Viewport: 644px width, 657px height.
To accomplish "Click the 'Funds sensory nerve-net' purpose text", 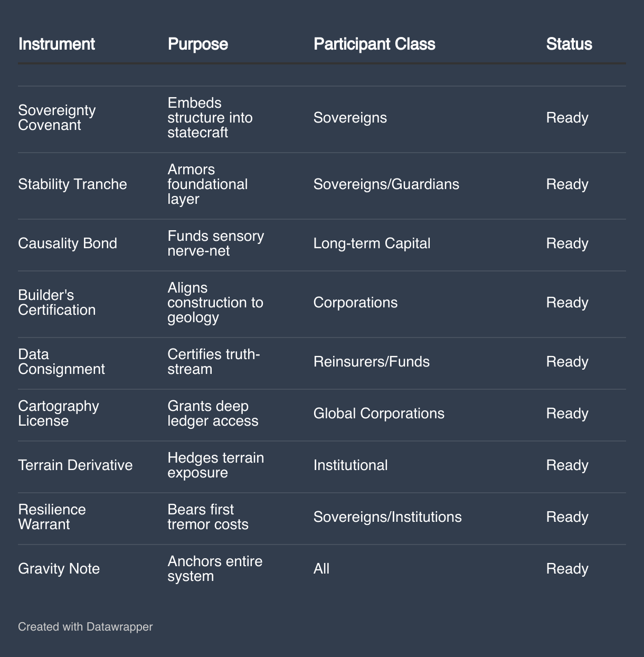I will coord(215,243).
